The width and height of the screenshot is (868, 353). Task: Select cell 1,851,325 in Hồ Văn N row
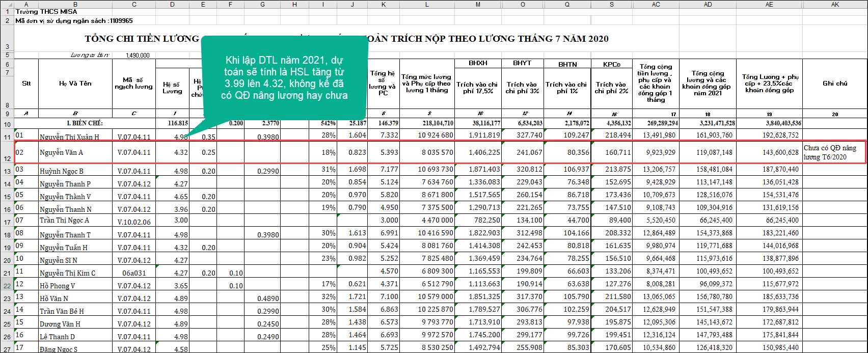[x=478, y=297]
